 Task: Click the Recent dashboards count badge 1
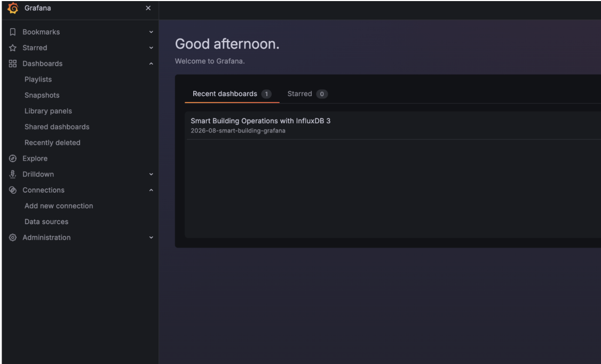coord(266,94)
